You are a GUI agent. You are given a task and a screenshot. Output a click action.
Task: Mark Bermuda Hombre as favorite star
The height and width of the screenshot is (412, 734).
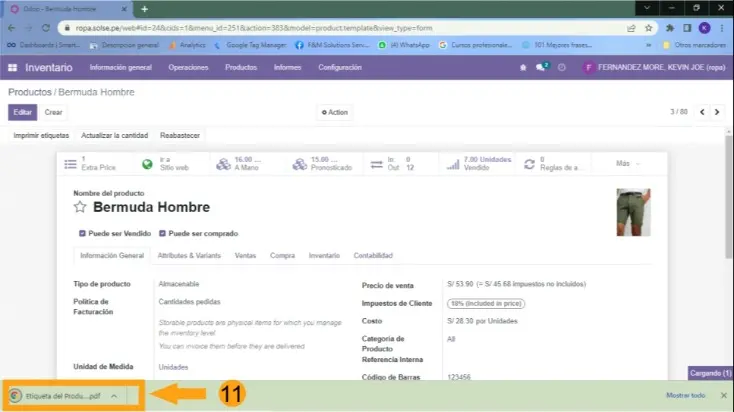[x=81, y=208]
